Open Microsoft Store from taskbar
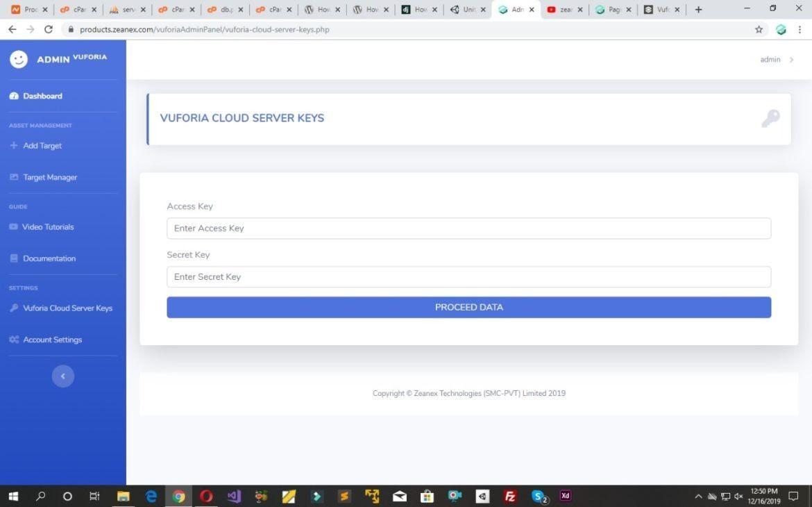 click(427, 496)
